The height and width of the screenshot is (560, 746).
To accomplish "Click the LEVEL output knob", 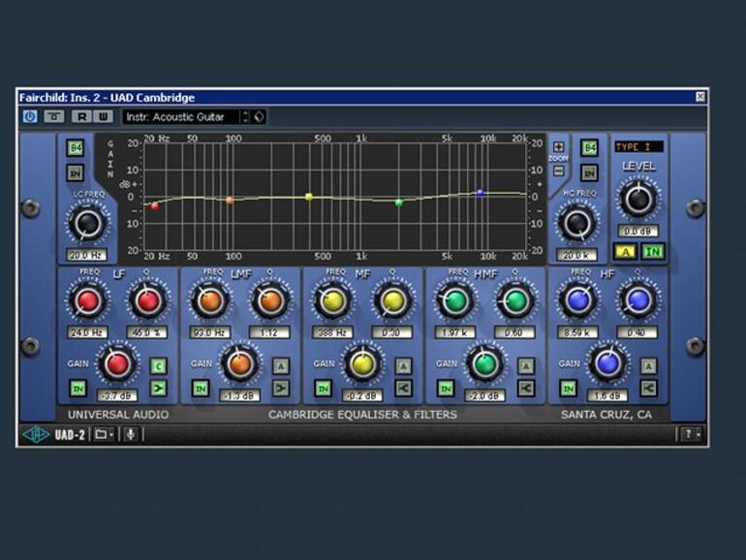I will tap(637, 200).
